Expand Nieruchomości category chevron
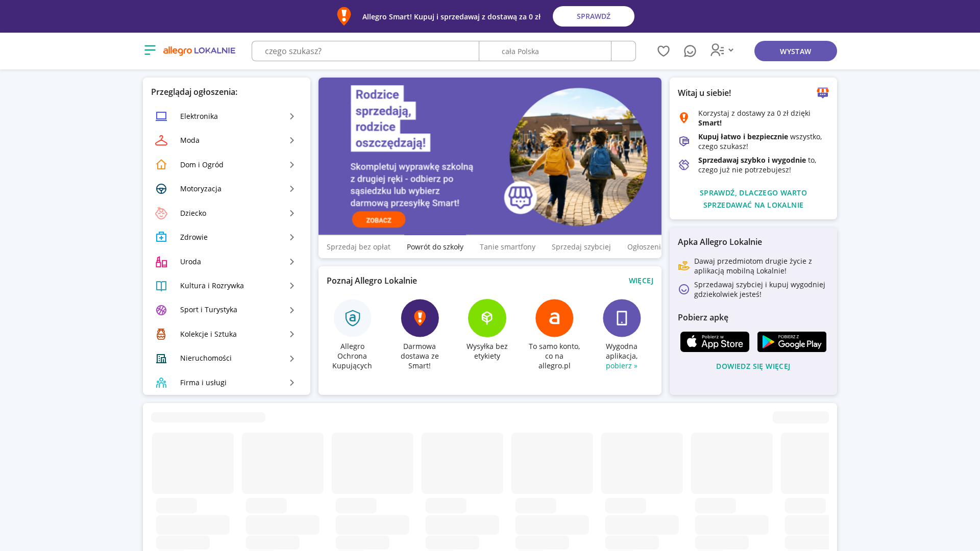Viewport: 980px width, 551px height. 292,359
